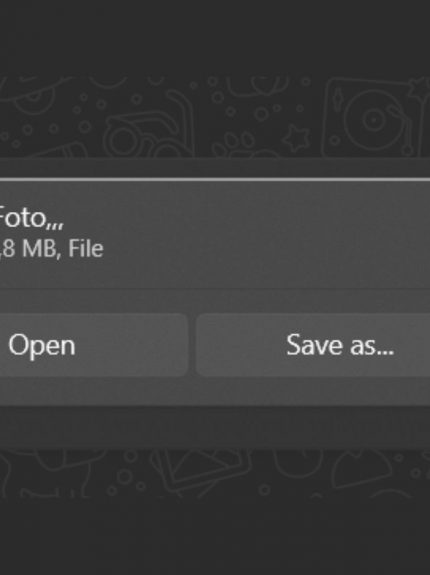Screen dimensions: 430x575
Task: Click the star doodle beside the paw print
Action: coord(295,138)
